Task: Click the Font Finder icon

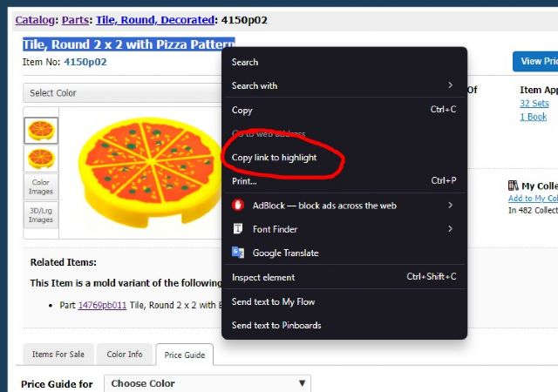Action: pyautogui.click(x=238, y=229)
